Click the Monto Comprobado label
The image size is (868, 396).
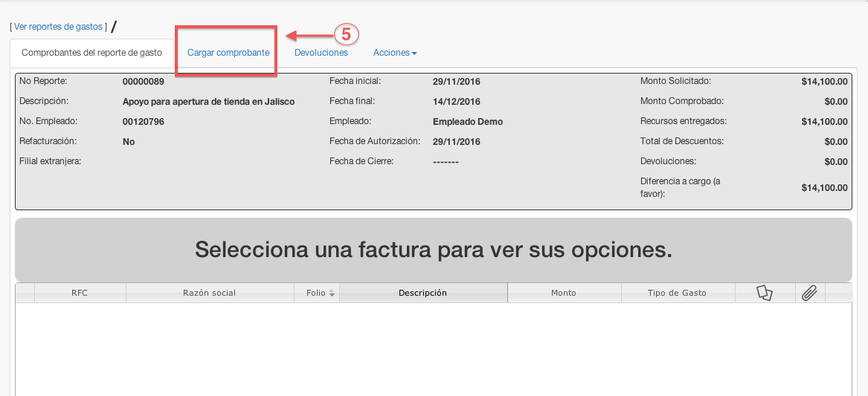[x=682, y=101]
